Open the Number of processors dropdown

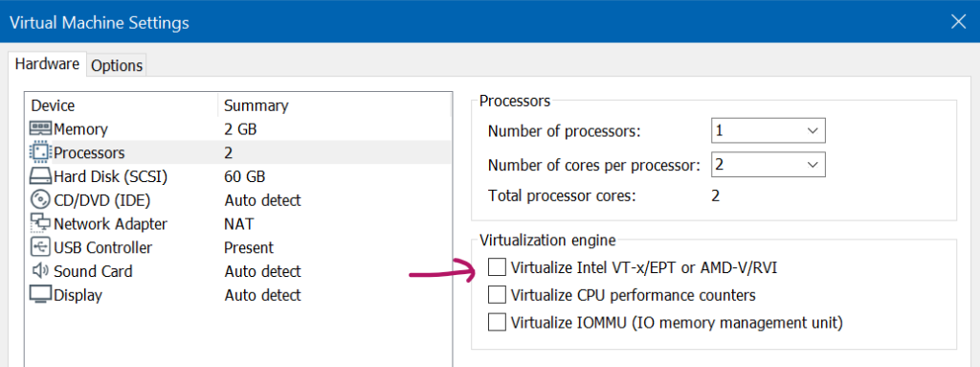click(768, 131)
